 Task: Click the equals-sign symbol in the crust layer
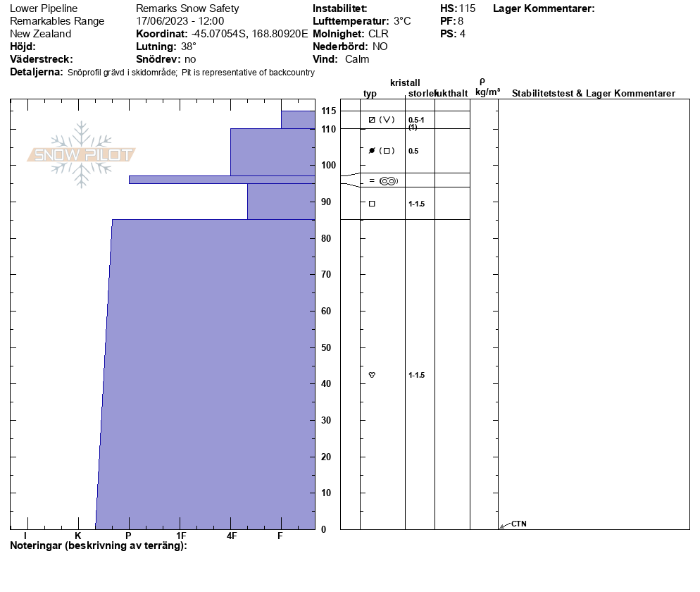(x=372, y=180)
